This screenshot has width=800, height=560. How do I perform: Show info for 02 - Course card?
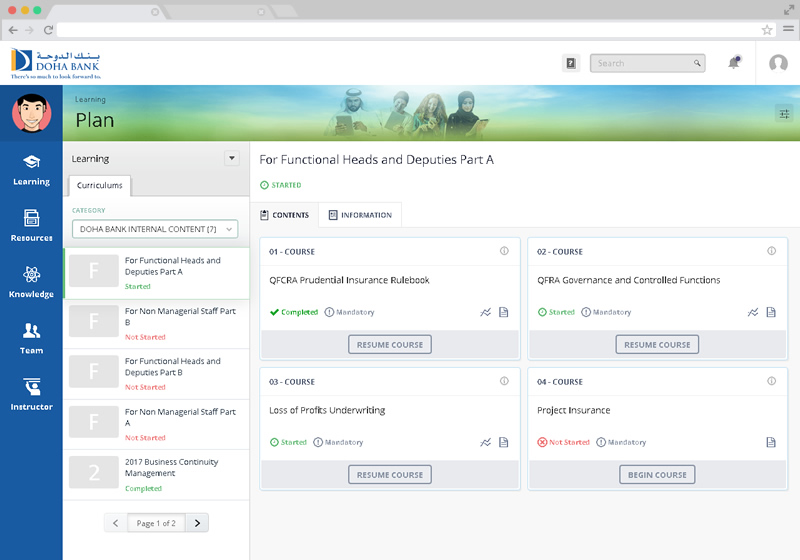[771, 250]
